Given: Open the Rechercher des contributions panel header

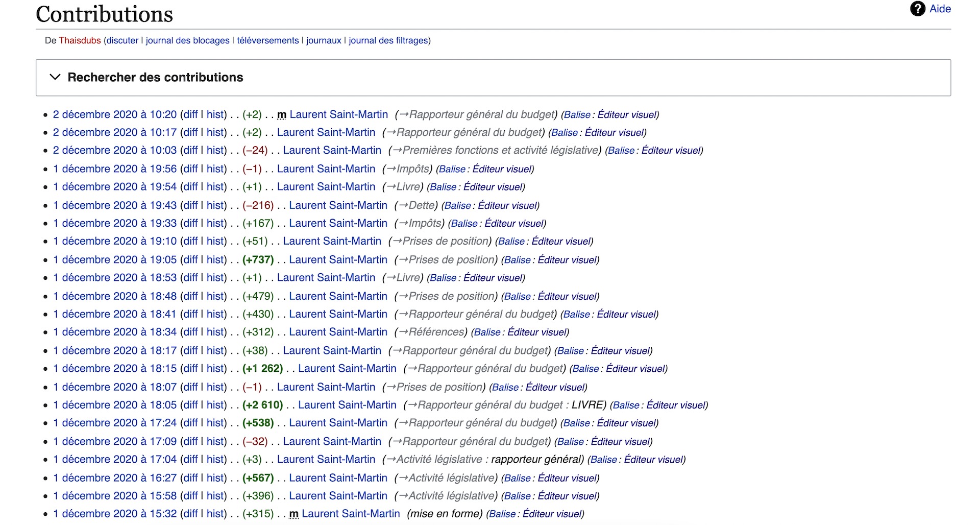Looking at the screenshot, I should [x=493, y=78].
